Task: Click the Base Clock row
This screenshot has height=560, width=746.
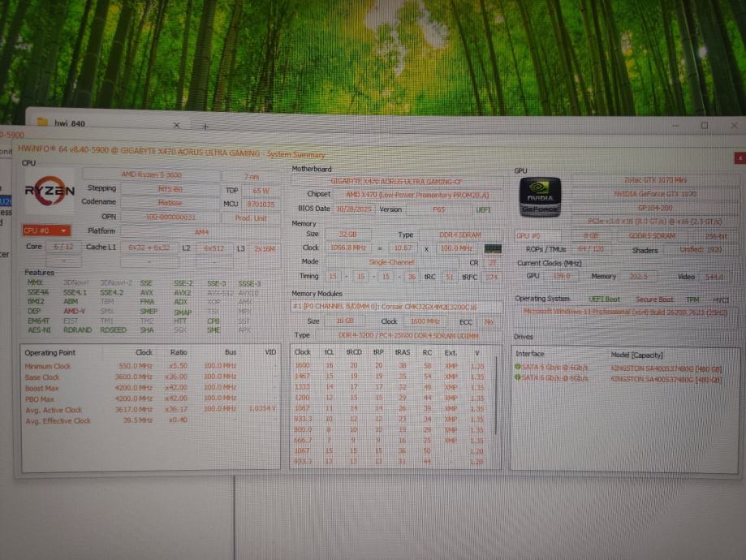Action: click(x=150, y=377)
